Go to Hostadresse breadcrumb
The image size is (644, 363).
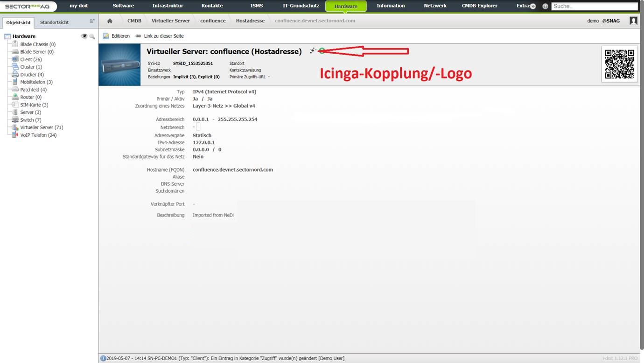(x=250, y=21)
